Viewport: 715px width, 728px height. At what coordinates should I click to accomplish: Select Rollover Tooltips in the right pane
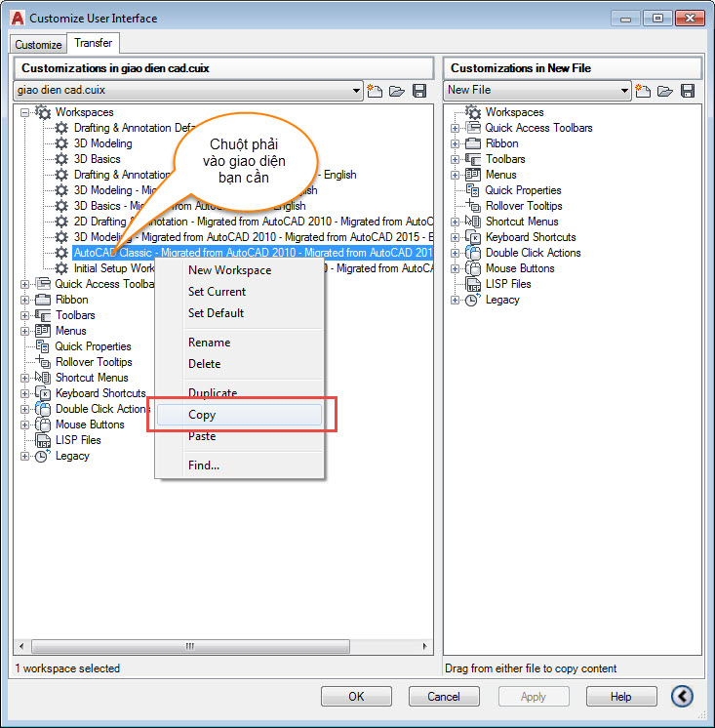point(524,206)
